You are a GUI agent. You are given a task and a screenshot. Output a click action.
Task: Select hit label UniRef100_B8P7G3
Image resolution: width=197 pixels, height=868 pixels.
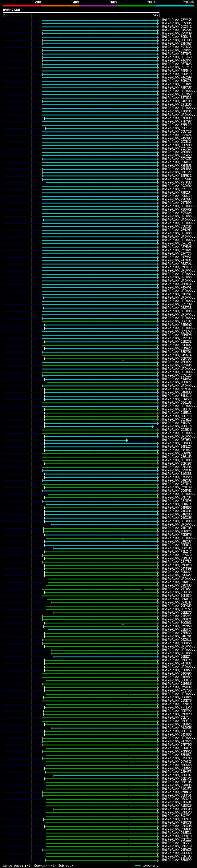(177, 358)
